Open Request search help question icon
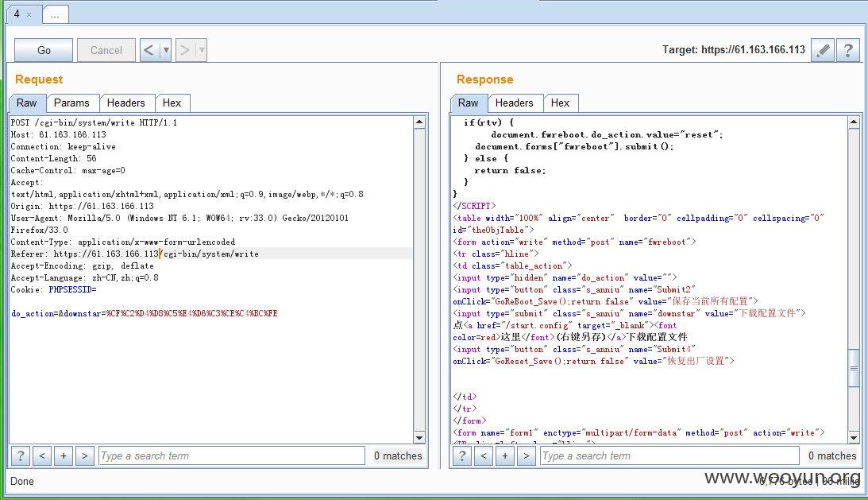The height and width of the screenshot is (500, 868). tap(21, 455)
